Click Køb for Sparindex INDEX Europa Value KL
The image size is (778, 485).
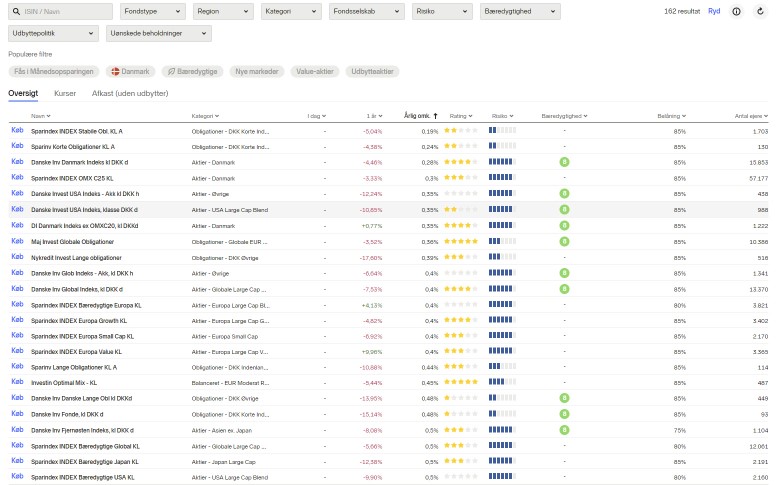point(17,350)
